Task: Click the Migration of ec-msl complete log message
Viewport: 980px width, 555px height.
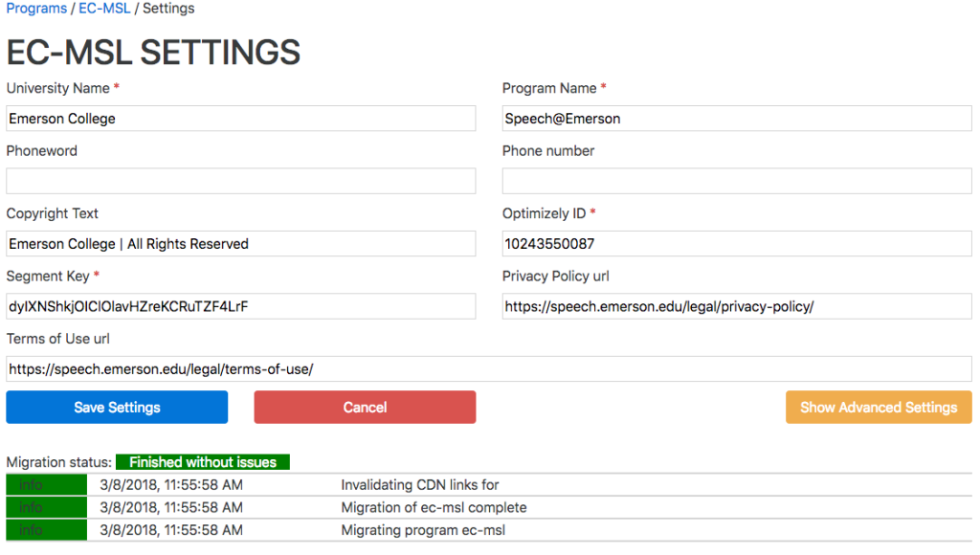Action: (434, 507)
